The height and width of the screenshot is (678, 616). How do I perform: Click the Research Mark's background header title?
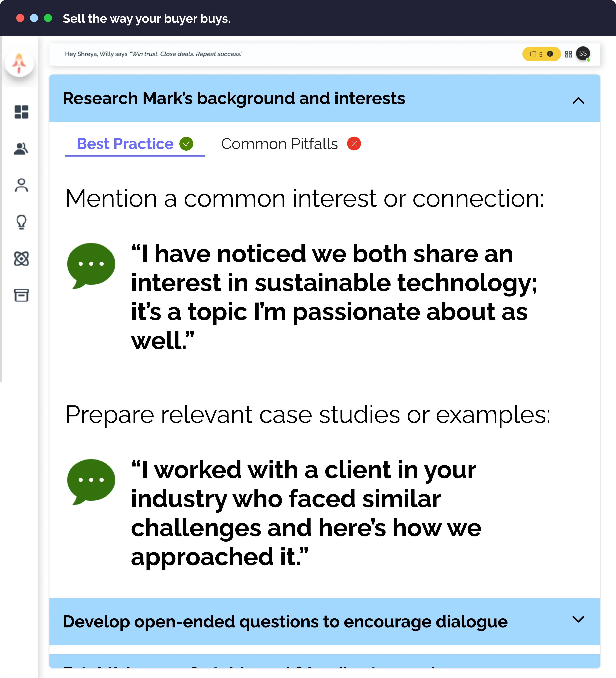[x=234, y=98]
